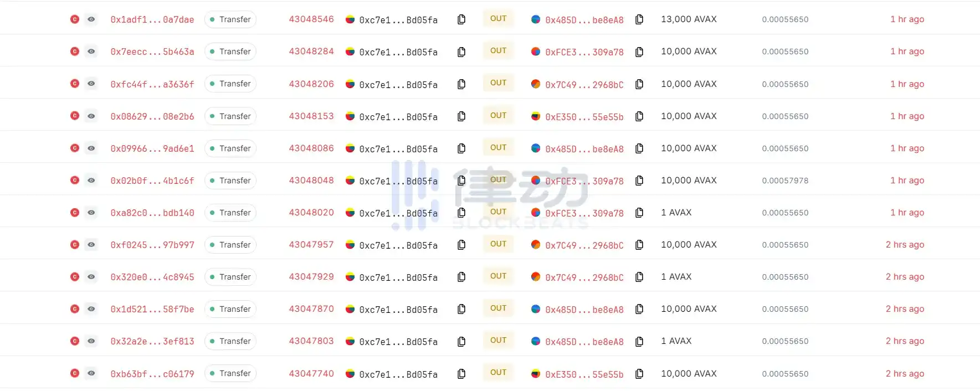980x391 pixels.
Task: Open block 43048086
Action: (x=311, y=148)
